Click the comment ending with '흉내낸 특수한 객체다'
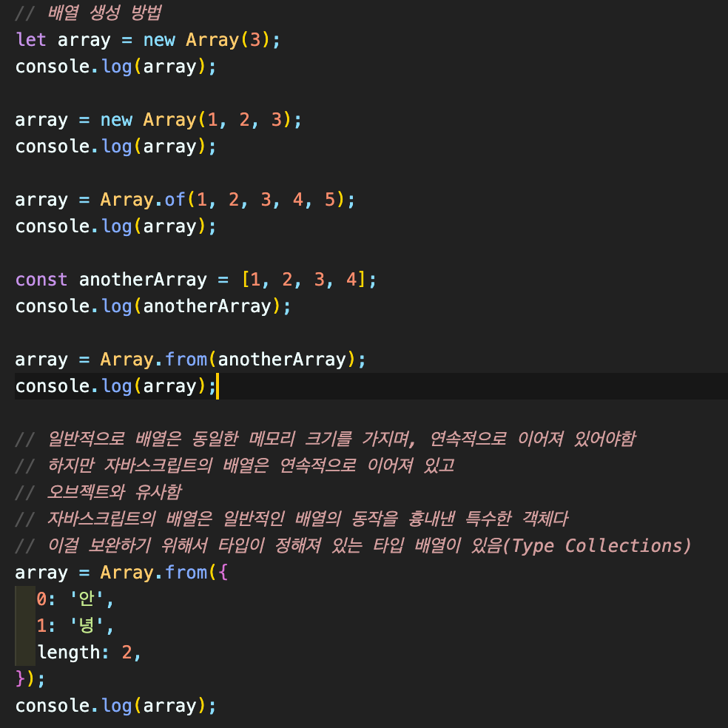Screen dimensions: 728x728 click(x=291, y=519)
